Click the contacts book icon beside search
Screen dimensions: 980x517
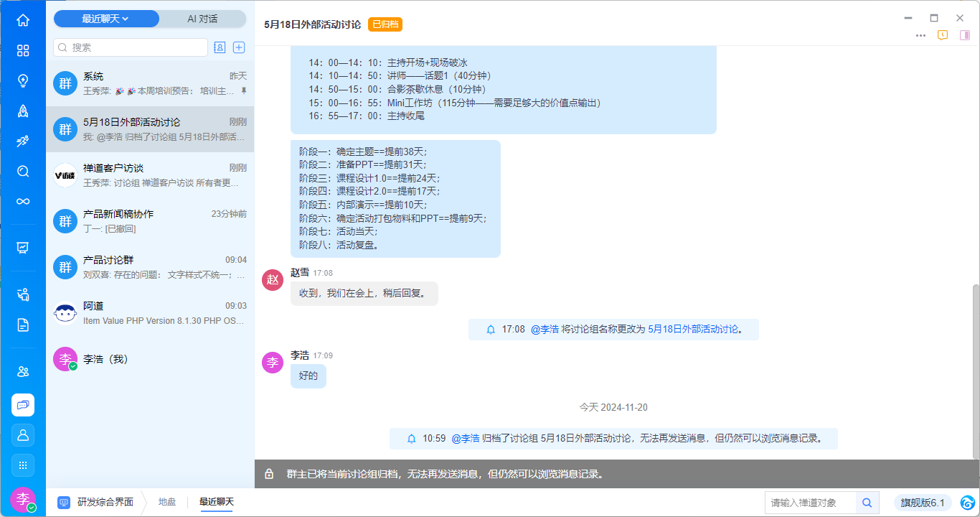point(220,47)
